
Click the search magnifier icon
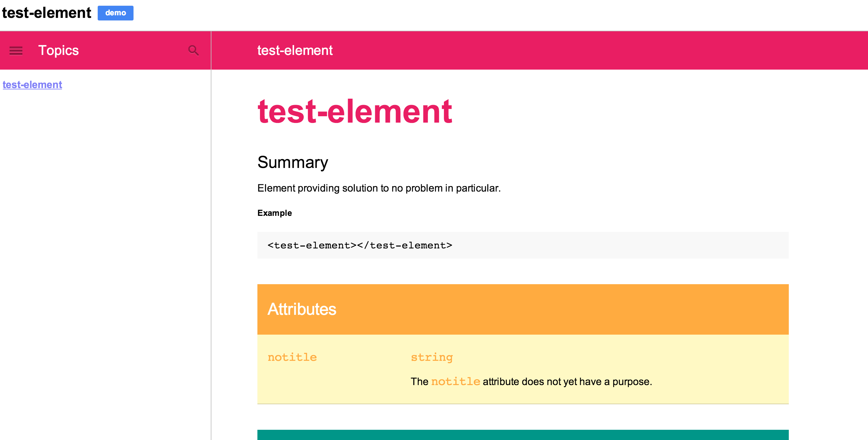[x=194, y=50]
